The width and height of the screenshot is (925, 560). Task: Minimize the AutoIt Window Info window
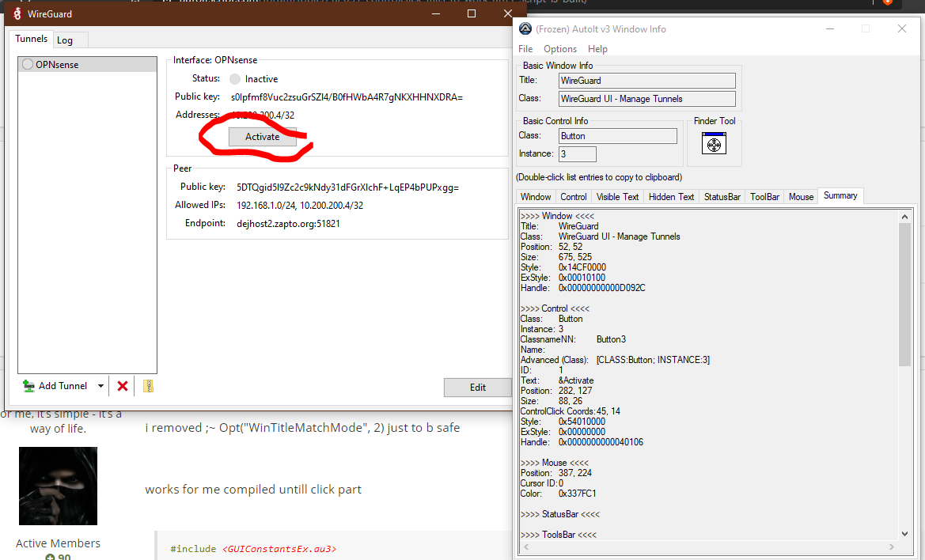[829, 29]
